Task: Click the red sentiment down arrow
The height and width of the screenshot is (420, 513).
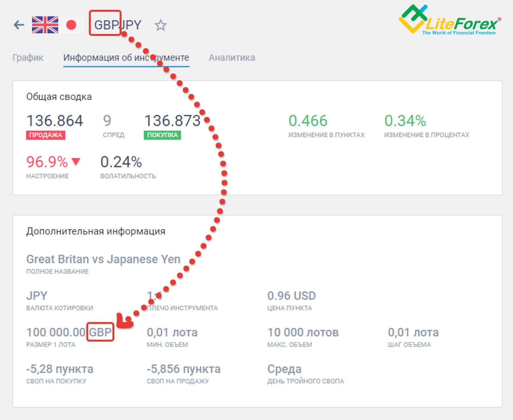Action: (76, 162)
